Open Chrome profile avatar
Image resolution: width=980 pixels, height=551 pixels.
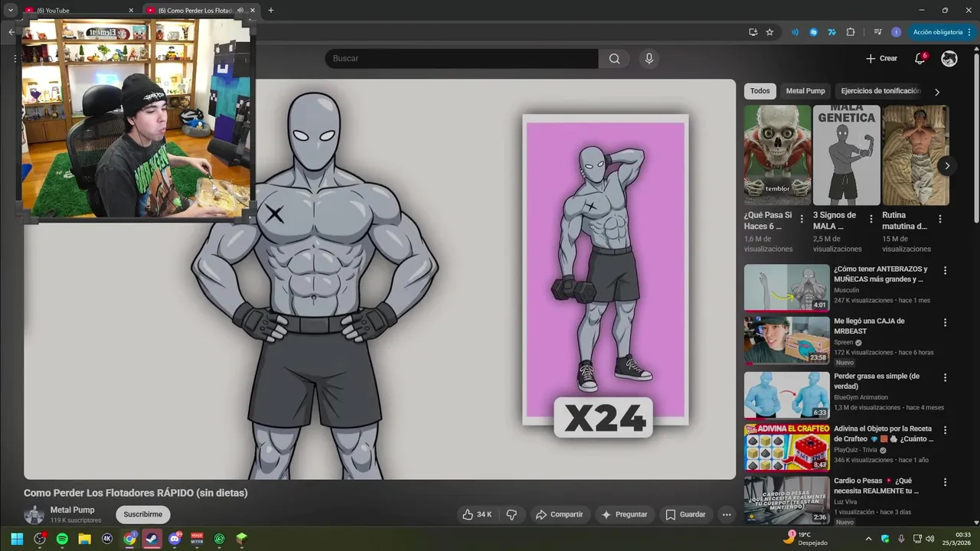coord(896,32)
